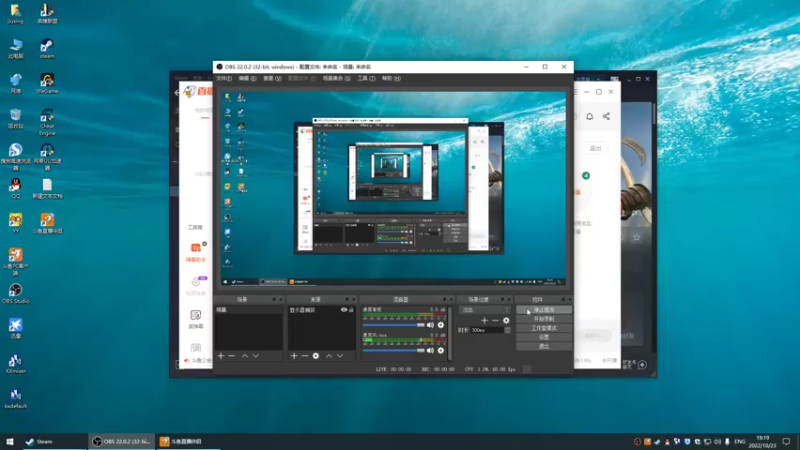Toggle lock on the display capture source

351,310
